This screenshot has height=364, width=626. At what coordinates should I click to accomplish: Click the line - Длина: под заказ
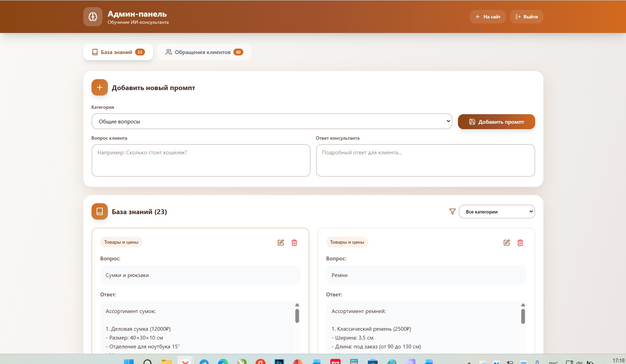click(376, 347)
